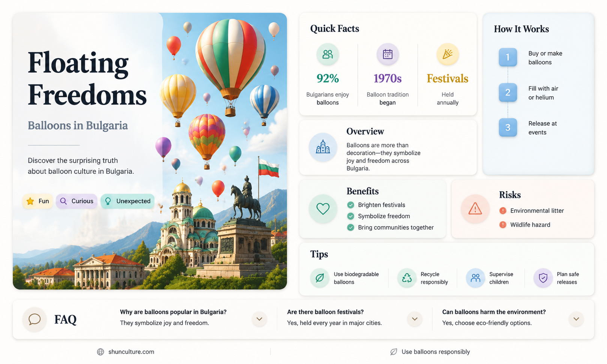The image size is (607, 364).
Task: Click the leaf icon for biodegradable balloons
Action: [x=320, y=278]
